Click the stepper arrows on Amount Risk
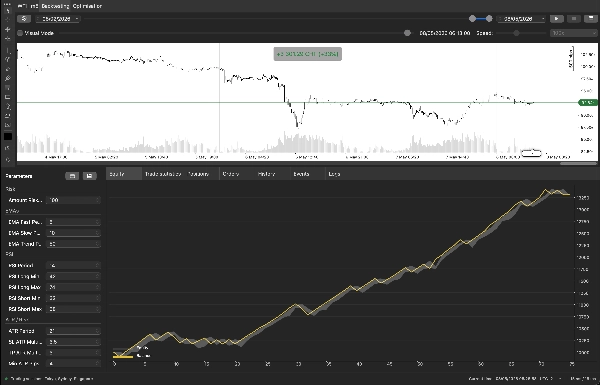 coord(98,200)
